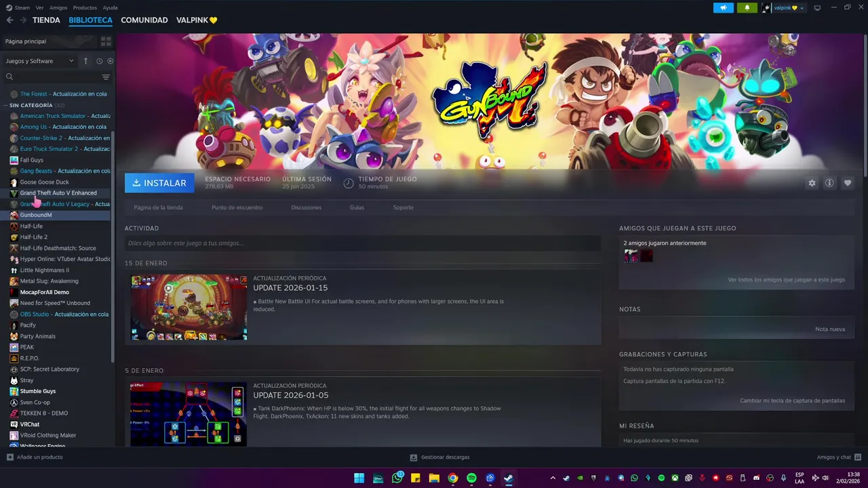868x488 pixels.
Task: Select VRChat in the library list
Action: click(29, 424)
